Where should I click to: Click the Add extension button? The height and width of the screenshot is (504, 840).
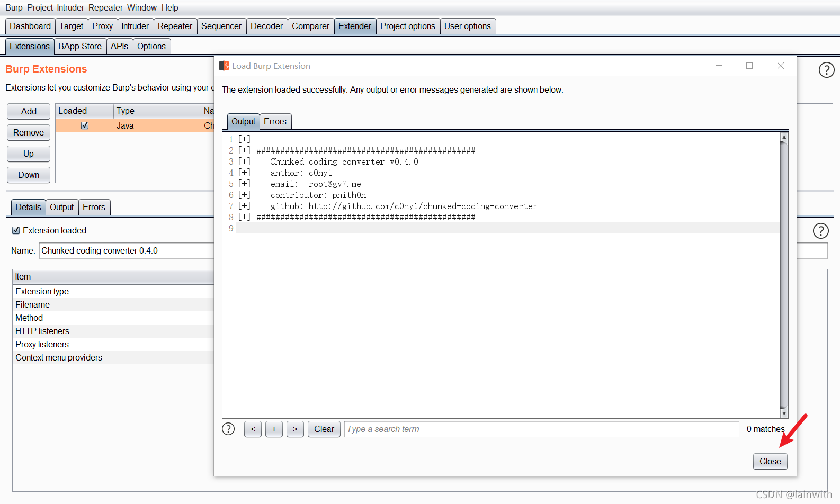point(29,111)
